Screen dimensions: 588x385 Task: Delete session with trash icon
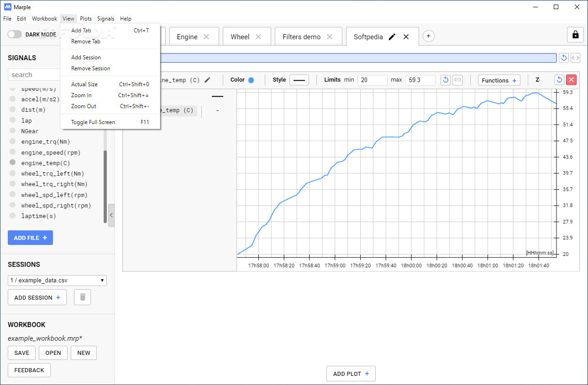click(83, 297)
